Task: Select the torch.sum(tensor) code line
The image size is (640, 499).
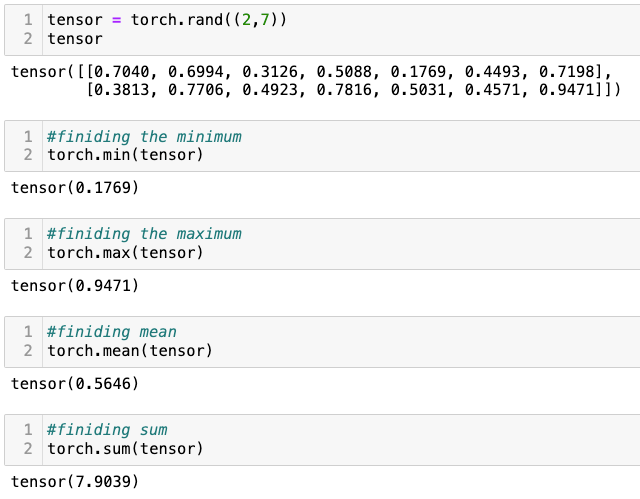Action: tap(125, 449)
